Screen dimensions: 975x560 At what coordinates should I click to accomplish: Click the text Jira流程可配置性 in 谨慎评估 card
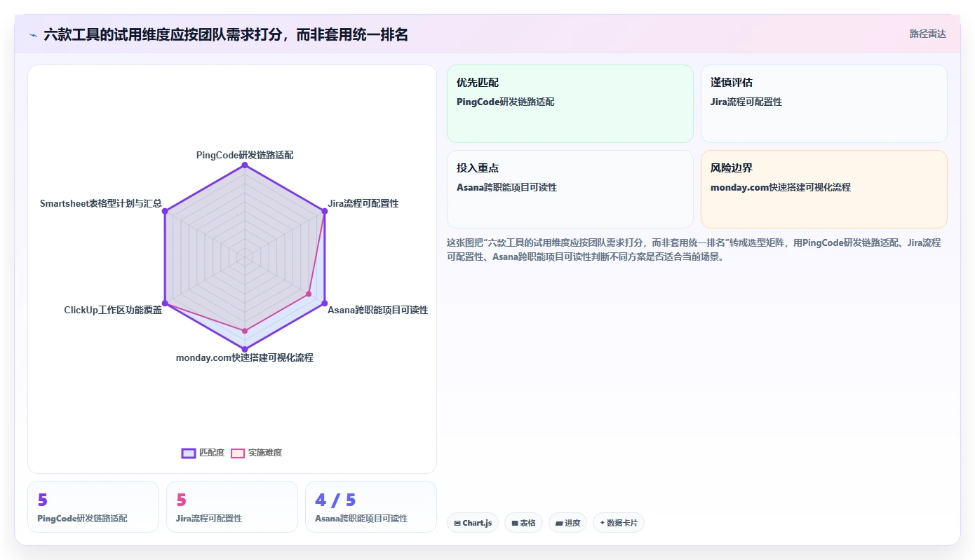746,102
